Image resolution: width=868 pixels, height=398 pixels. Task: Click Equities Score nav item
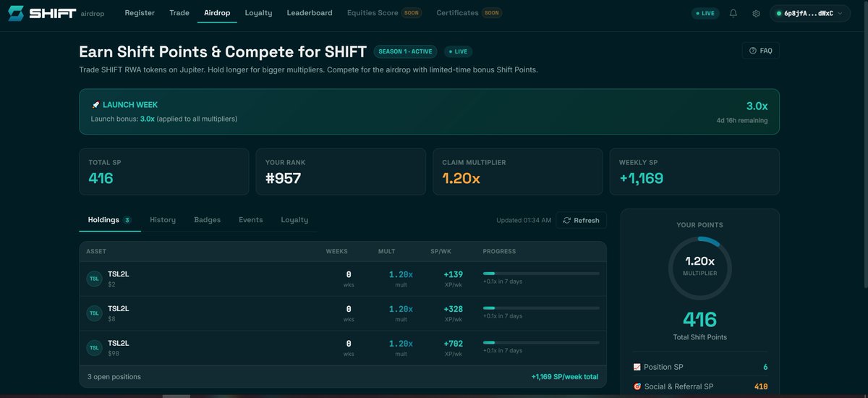coord(385,13)
